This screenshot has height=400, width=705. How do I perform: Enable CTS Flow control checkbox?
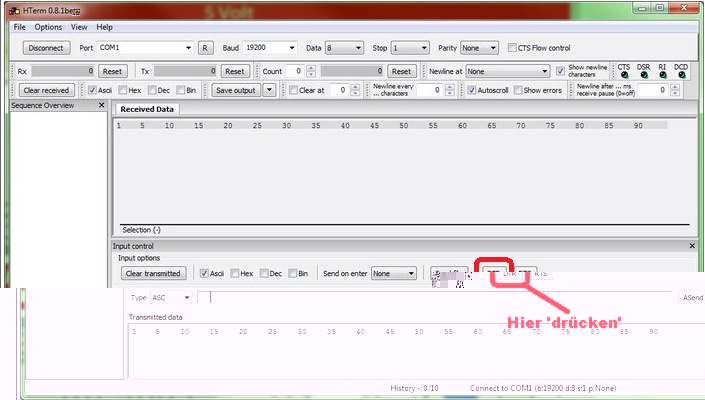click(x=512, y=48)
